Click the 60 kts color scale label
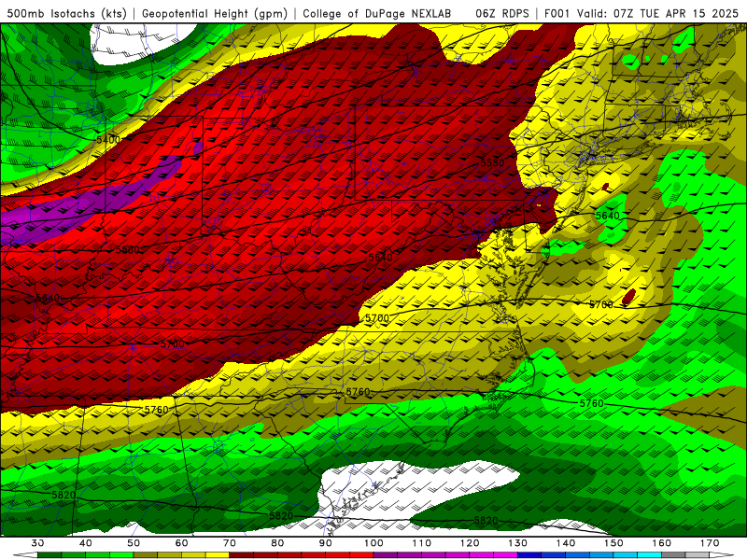 tap(181, 543)
